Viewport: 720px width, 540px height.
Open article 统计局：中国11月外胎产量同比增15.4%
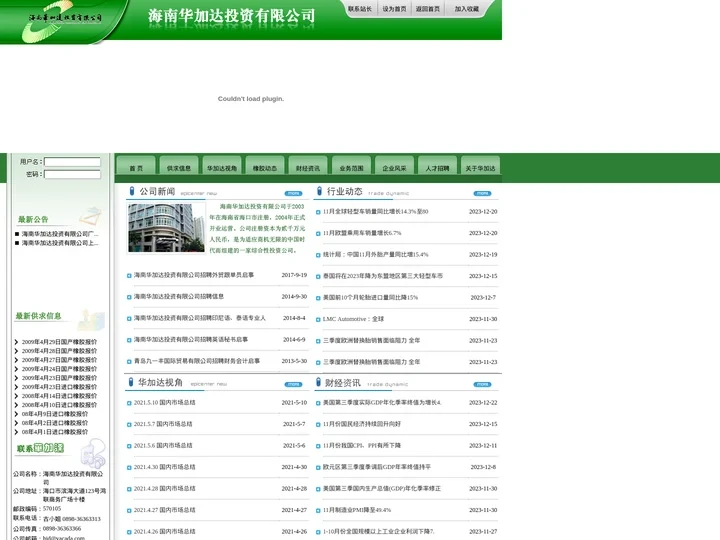point(376,254)
